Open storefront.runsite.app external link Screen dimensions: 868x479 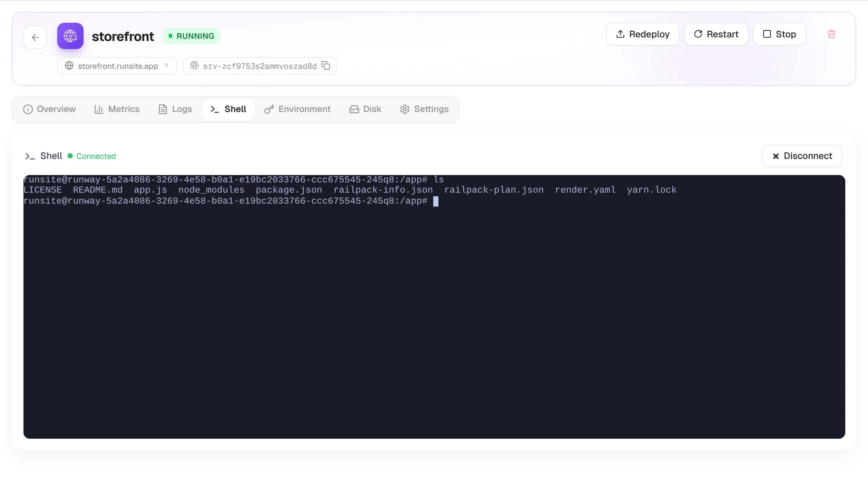coord(117,66)
